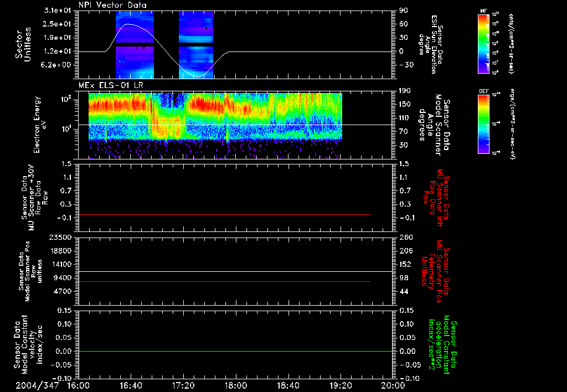Click the '150' scanner angle tick value
The height and width of the screenshot is (392, 567).
[x=405, y=105]
